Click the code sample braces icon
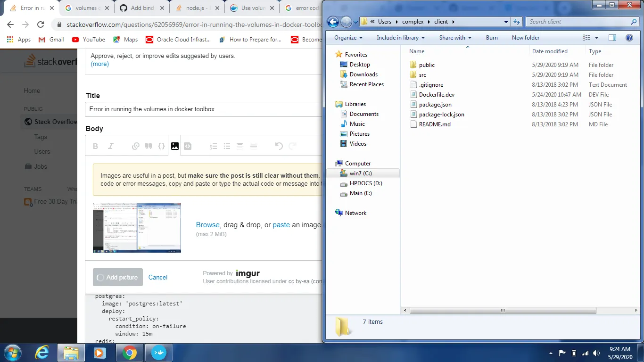644x362 pixels. tap(161, 146)
